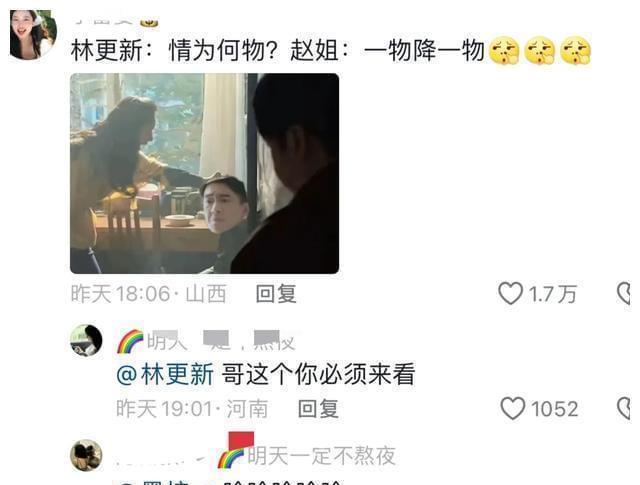640x485 pixels.
Task: Tap the last shy-face emoji in comment
Action: pyautogui.click(x=576, y=51)
